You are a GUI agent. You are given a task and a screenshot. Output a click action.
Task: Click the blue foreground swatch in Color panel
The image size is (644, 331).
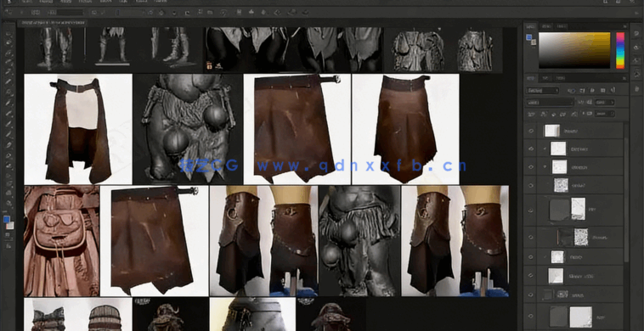pyautogui.click(x=529, y=37)
